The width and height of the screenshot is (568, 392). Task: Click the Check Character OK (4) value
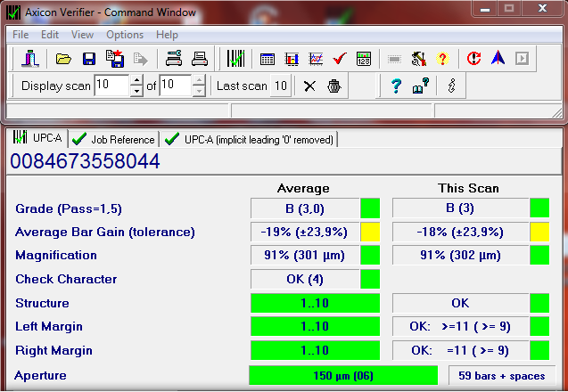[x=305, y=280]
